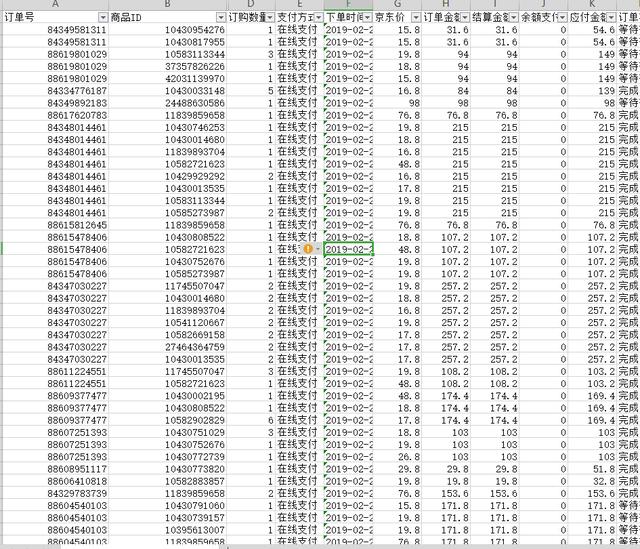Select product ID cell 10430739157

167,518
